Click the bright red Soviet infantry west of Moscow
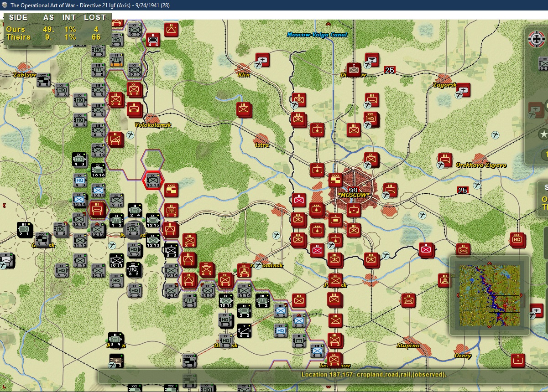The image size is (548, 392). [299, 200]
